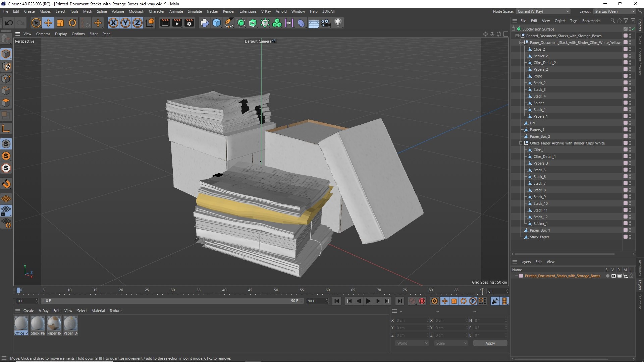Select the Scale tool

(60, 23)
